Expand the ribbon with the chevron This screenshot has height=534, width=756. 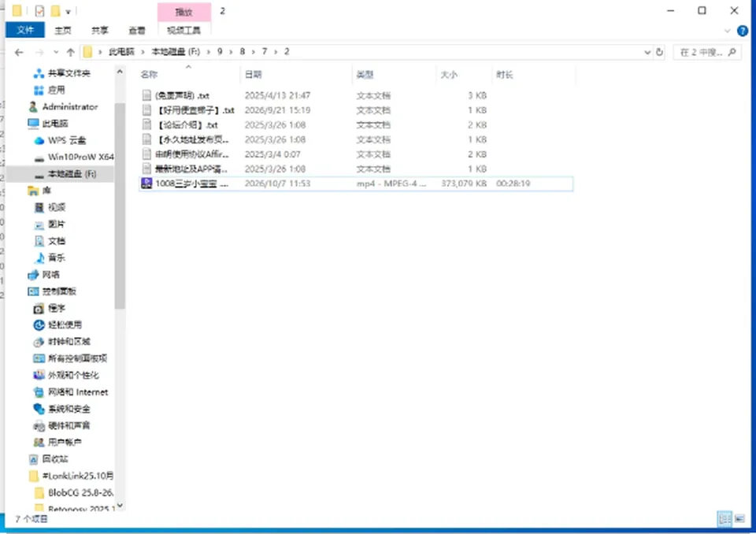728,31
